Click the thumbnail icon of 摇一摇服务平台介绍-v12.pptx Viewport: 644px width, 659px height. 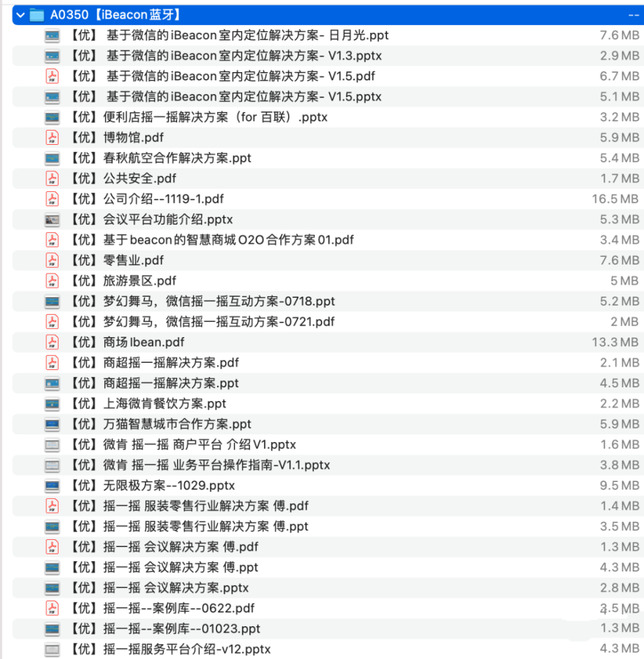[x=52, y=649]
